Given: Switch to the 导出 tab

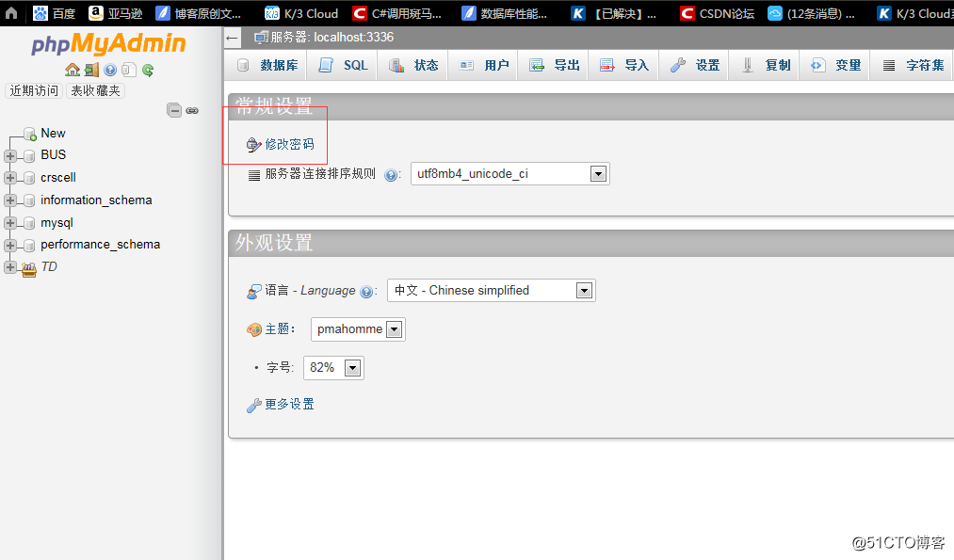Looking at the screenshot, I should [x=554, y=65].
